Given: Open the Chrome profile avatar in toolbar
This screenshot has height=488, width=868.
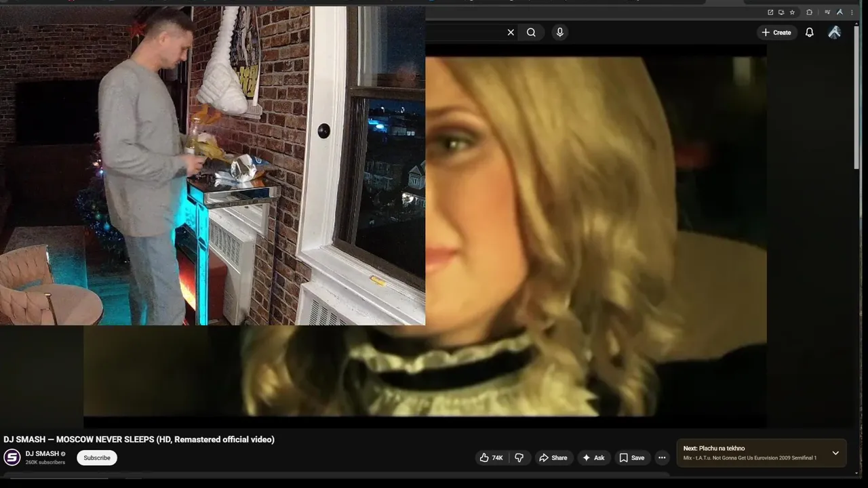Looking at the screenshot, I should (840, 12).
